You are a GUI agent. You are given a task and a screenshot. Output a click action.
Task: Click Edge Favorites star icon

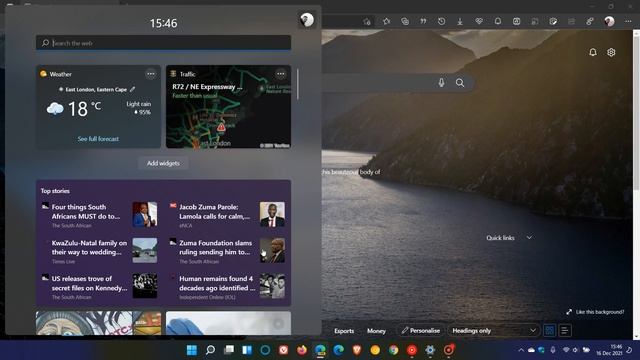pyautogui.click(x=386, y=21)
